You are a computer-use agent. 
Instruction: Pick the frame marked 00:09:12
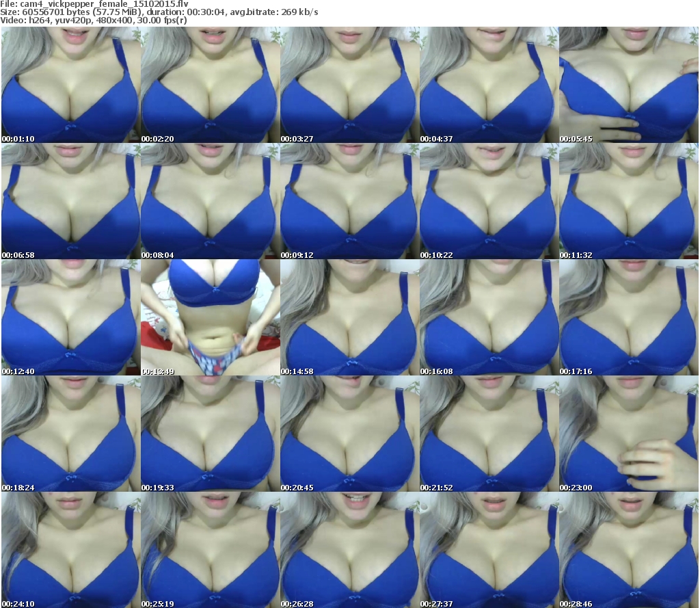pos(349,201)
